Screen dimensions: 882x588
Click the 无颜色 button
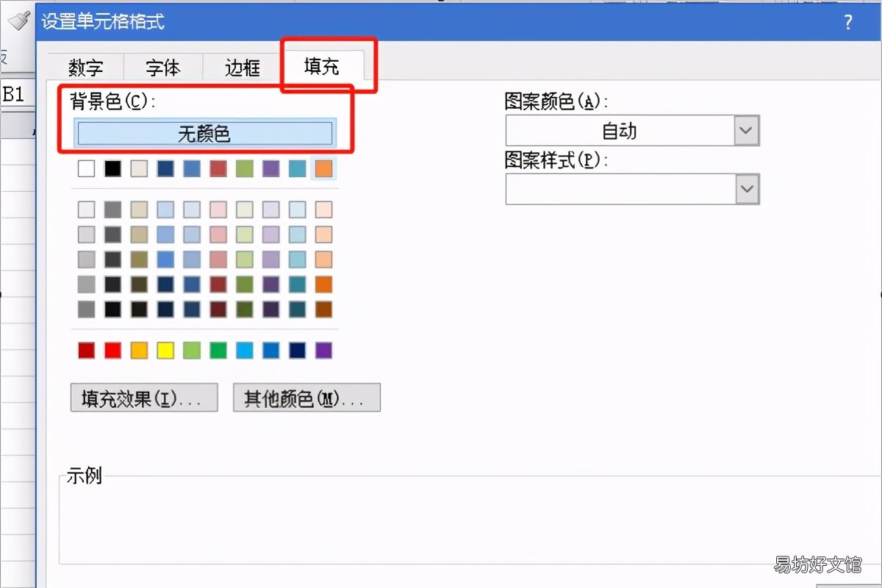point(204,133)
